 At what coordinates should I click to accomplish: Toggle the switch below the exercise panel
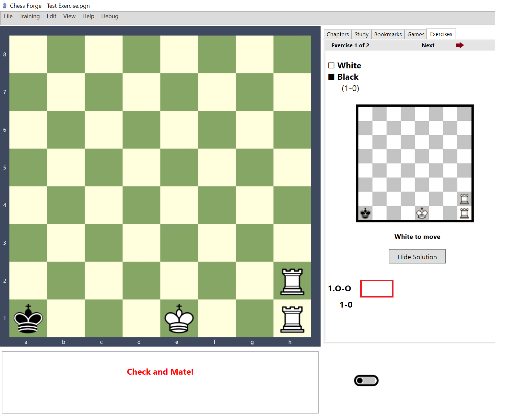(366, 380)
